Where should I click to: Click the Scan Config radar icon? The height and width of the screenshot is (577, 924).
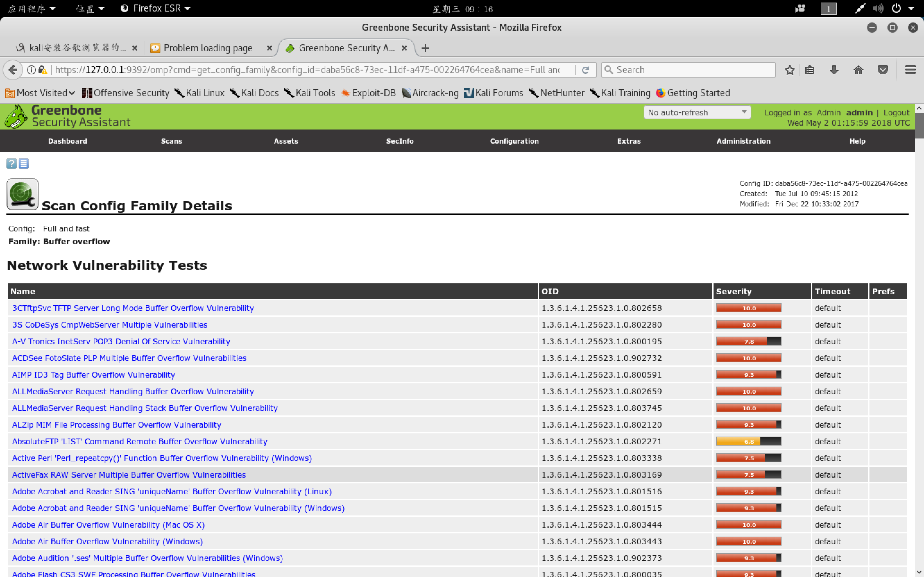click(x=22, y=194)
